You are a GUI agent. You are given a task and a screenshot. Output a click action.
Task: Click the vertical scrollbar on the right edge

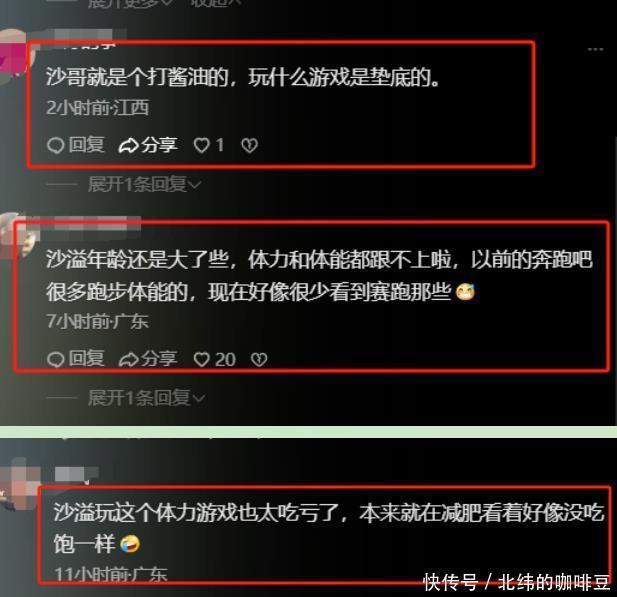(615, 279)
